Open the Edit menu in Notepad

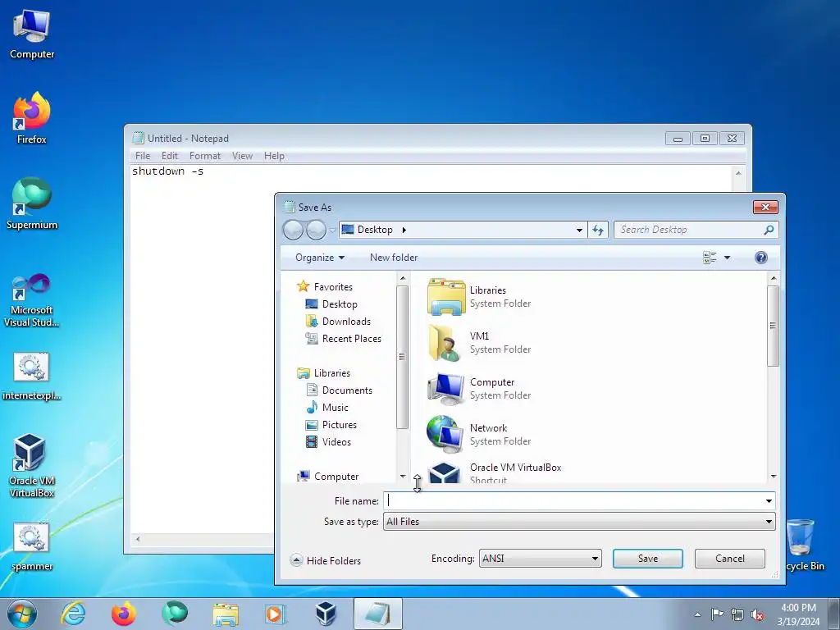coord(169,156)
